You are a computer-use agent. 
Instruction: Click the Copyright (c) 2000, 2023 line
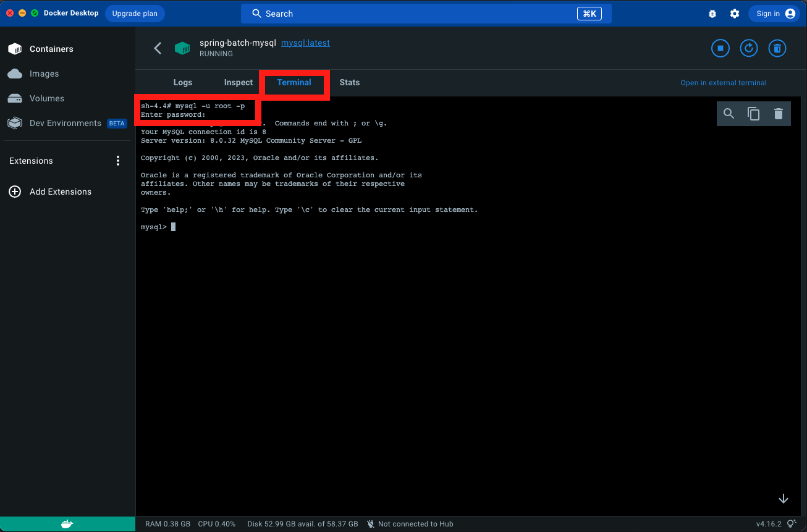point(260,158)
